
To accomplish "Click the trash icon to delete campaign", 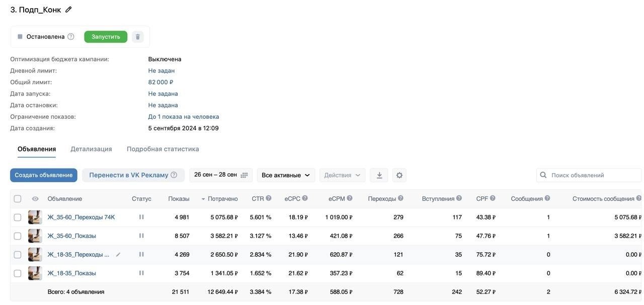I will [x=138, y=37].
